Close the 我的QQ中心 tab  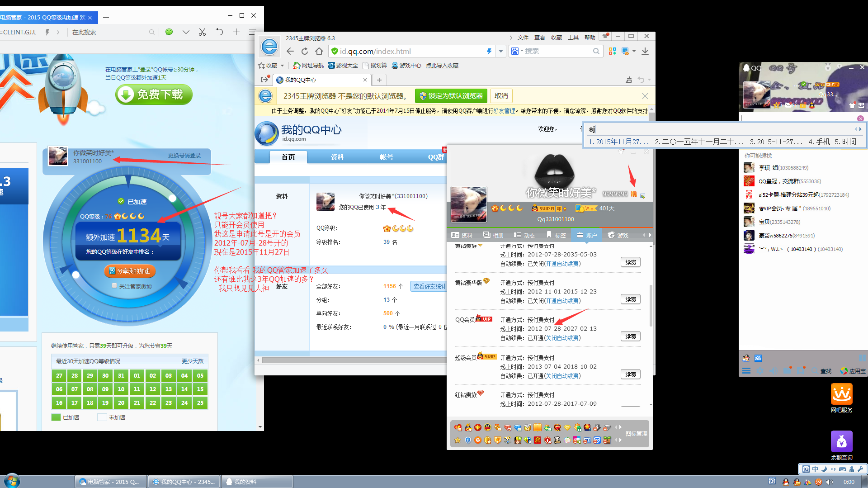click(x=365, y=80)
